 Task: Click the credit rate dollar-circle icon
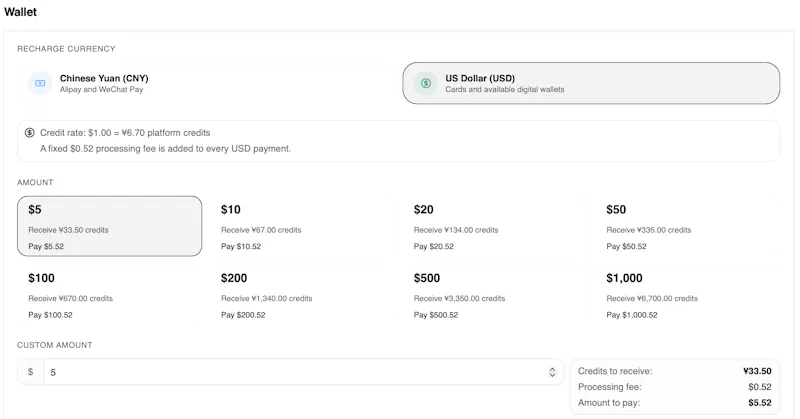pyautogui.click(x=30, y=133)
